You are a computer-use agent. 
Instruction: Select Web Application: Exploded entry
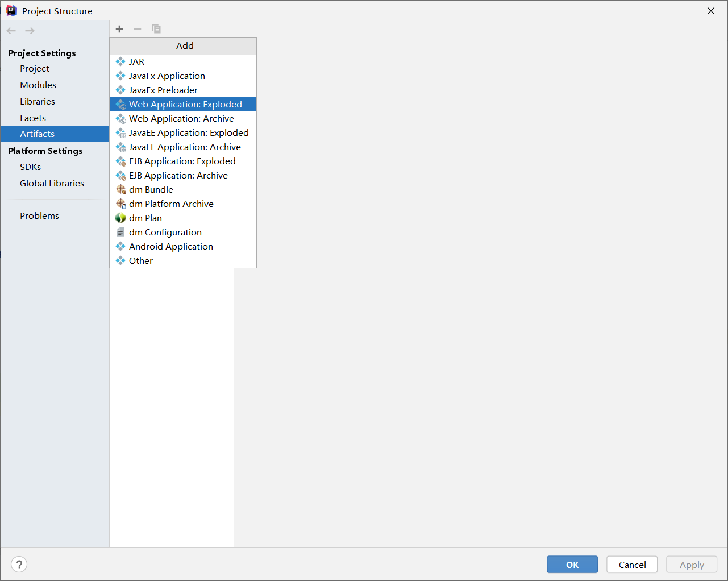coord(183,104)
